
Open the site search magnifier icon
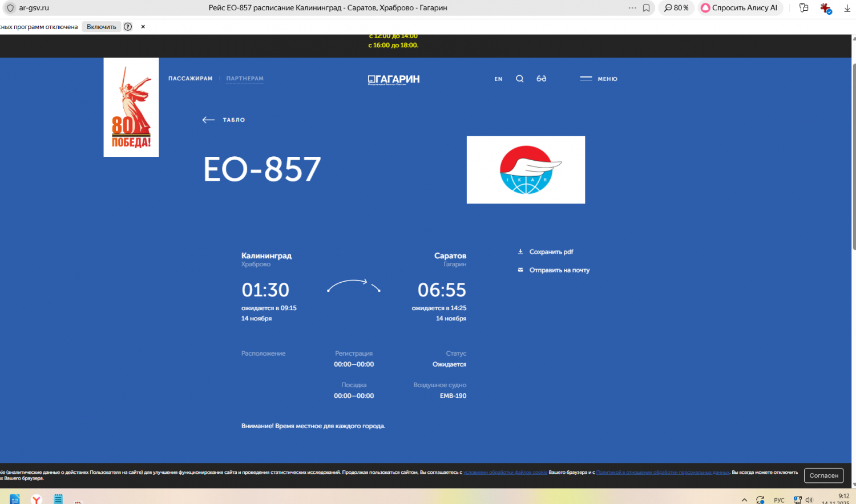tap(519, 79)
